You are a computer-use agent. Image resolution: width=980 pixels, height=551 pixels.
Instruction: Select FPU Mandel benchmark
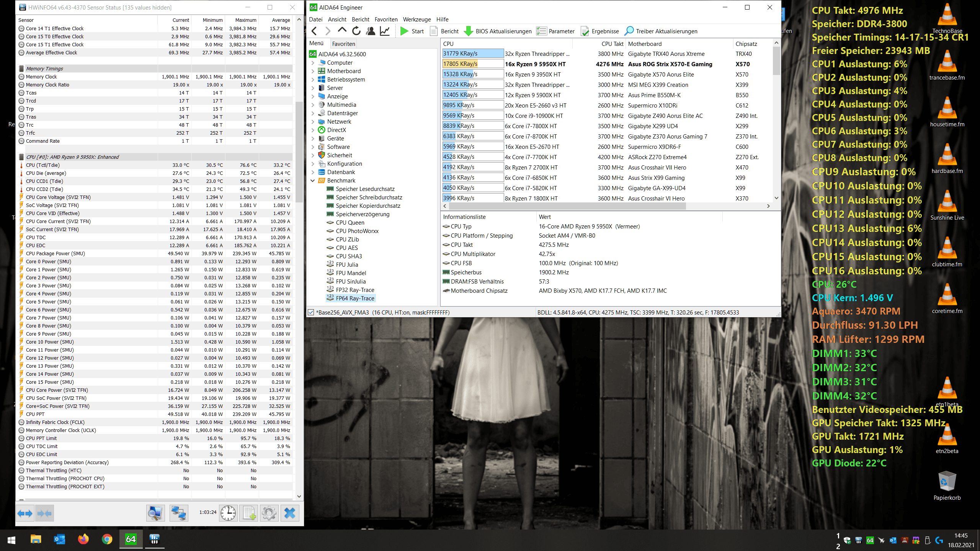pyautogui.click(x=351, y=273)
